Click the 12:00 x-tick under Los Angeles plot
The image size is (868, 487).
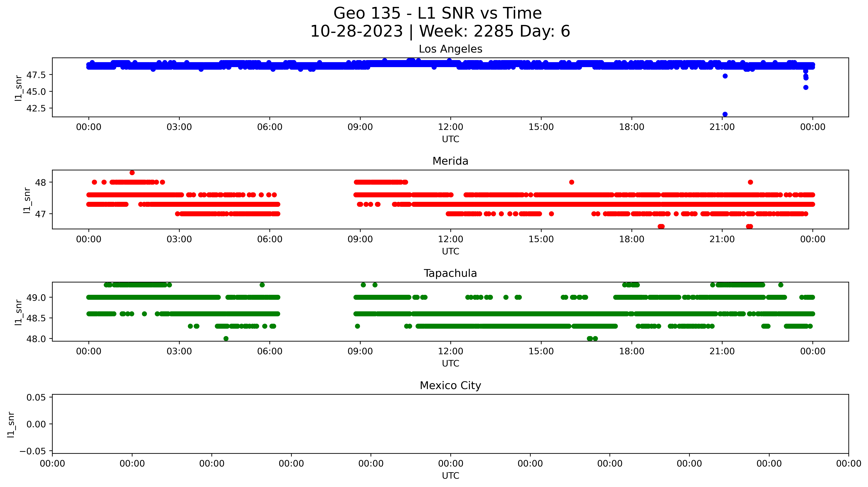[451, 127]
